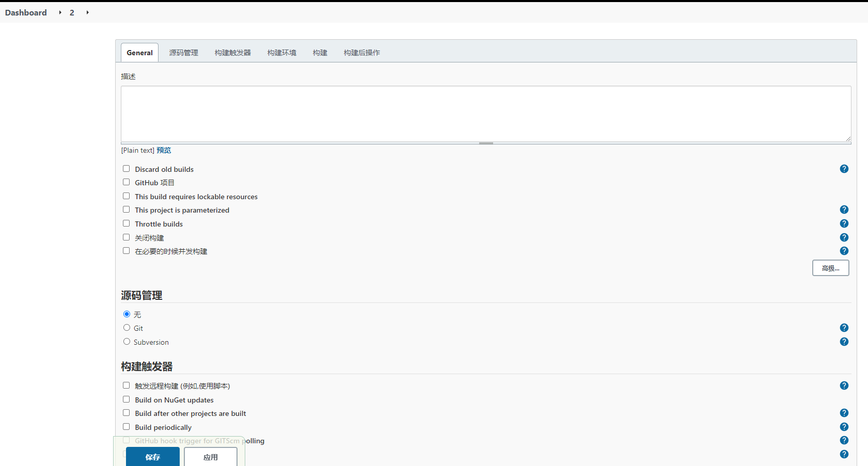Focus the 描述 text area
This screenshot has height=466, width=868.
click(x=486, y=114)
